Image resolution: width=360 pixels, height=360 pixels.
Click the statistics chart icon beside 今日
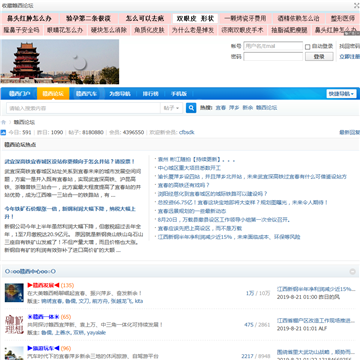click(3, 132)
